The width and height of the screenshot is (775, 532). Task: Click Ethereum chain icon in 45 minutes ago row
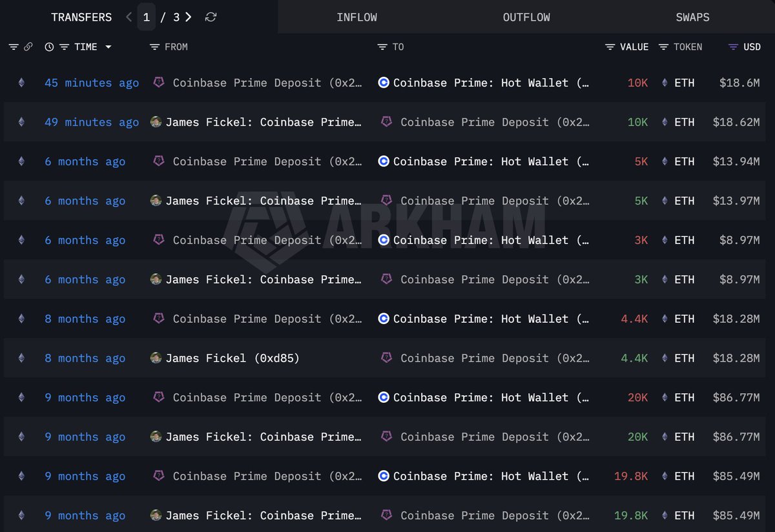21,83
